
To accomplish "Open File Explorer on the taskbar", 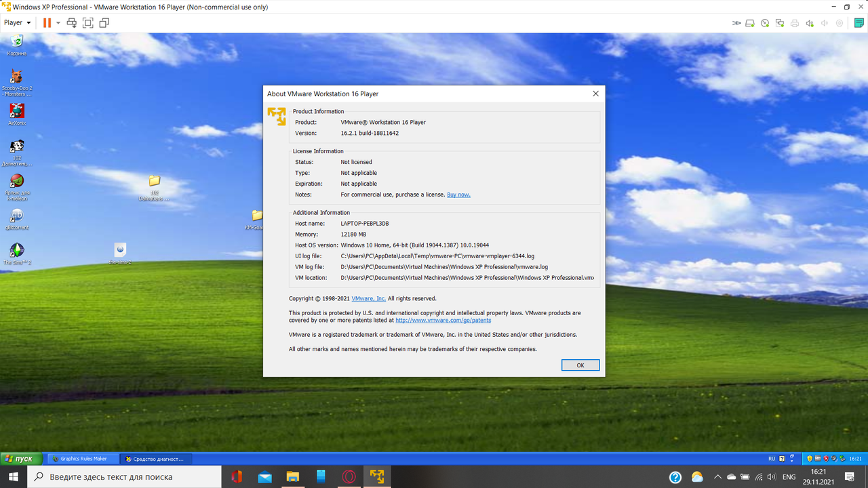I will point(292,477).
